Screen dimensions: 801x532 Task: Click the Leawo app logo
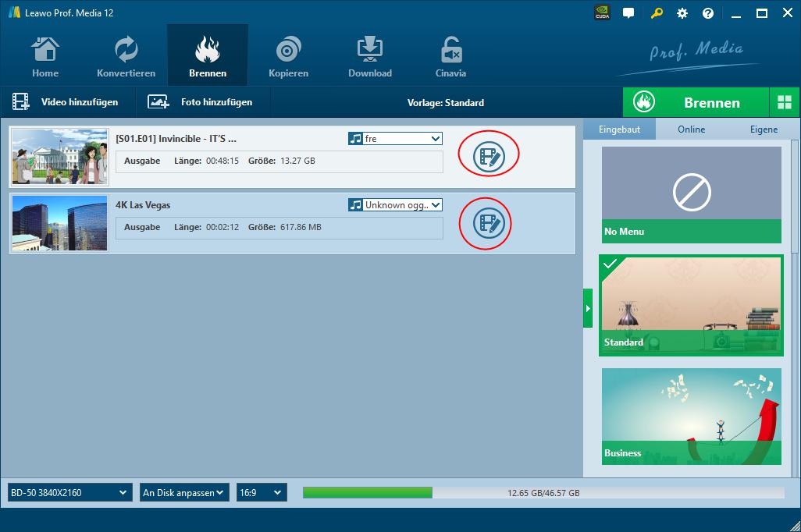[14, 12]
